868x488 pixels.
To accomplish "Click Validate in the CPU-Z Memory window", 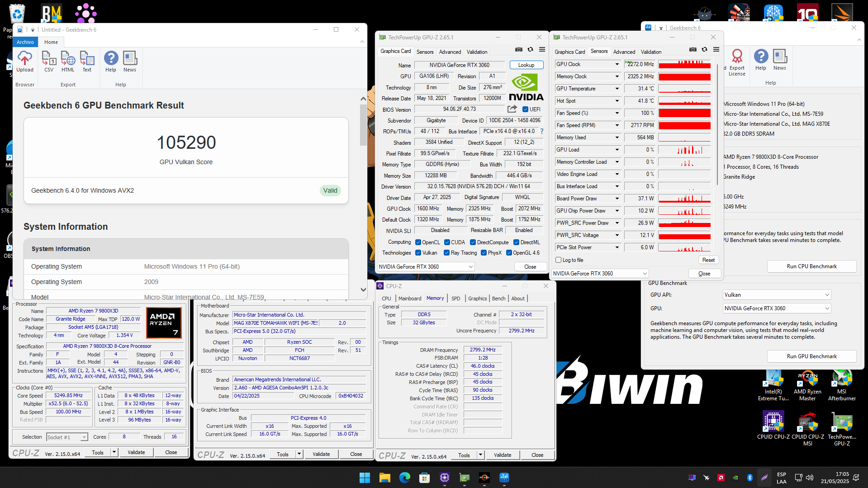I will click(503, 455).
